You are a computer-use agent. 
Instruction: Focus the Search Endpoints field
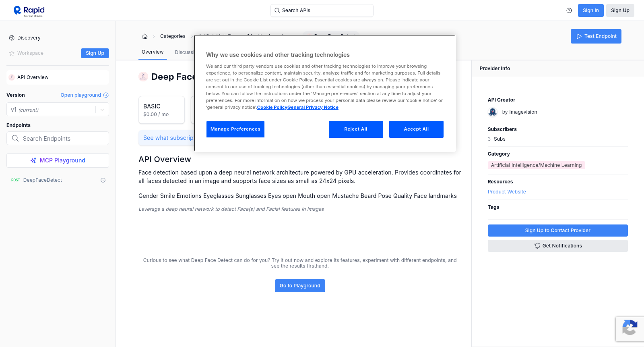click(x=58, y=138)
